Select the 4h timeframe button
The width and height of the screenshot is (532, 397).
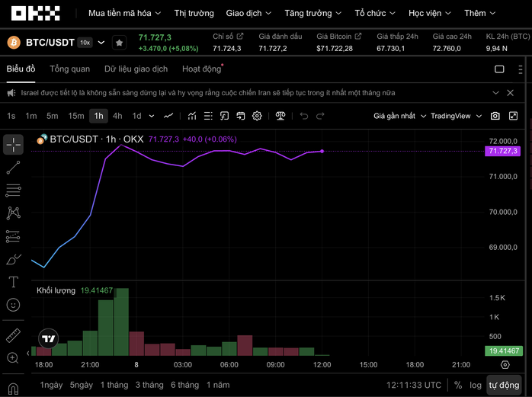(x=117, y=116)
